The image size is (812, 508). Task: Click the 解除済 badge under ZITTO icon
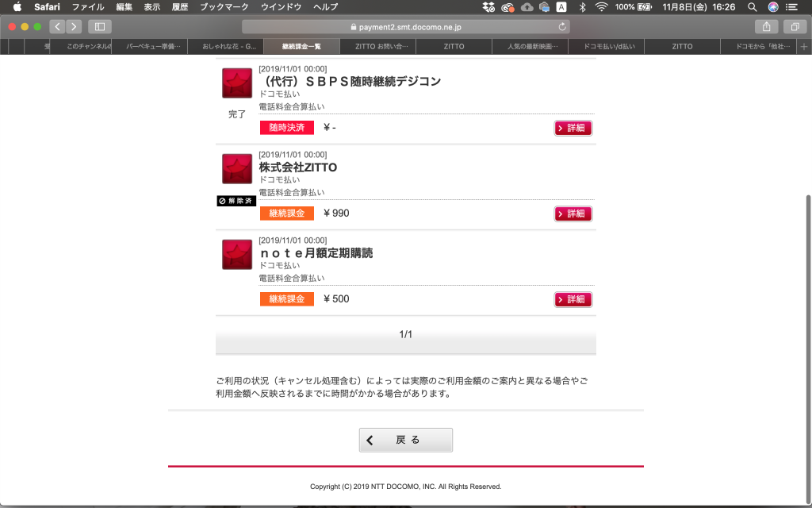coord(236,201)
